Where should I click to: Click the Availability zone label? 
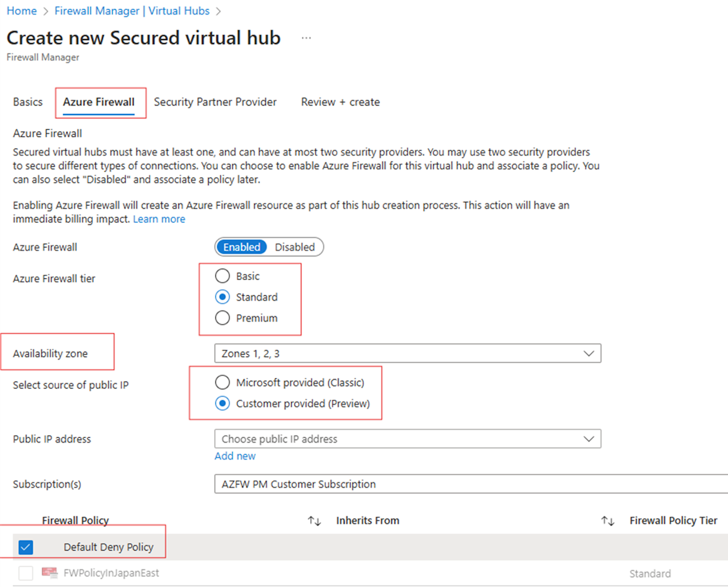pyautogui.click(x=50, y=354)
